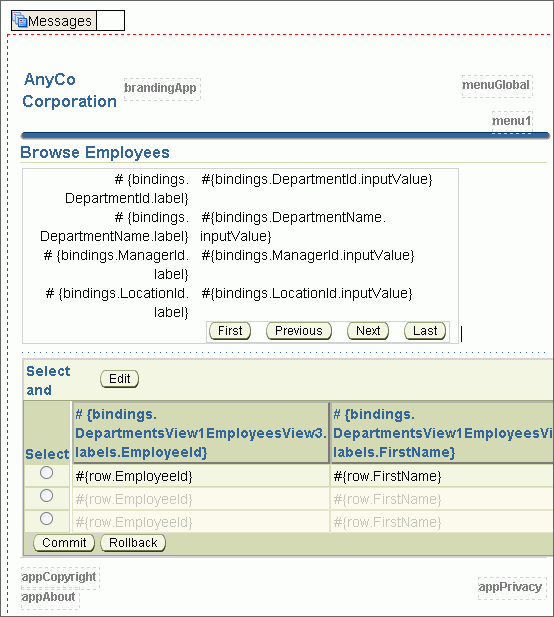
Task: Click the ManagerId label binding text
Action: (116, 264)
